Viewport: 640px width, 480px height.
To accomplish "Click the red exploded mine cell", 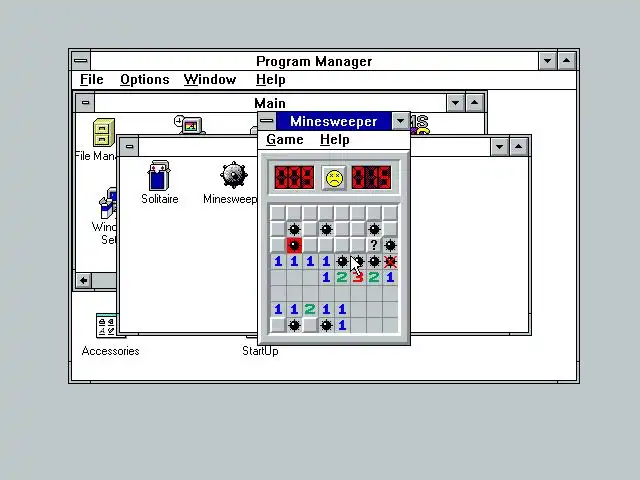I will (294, 245).
